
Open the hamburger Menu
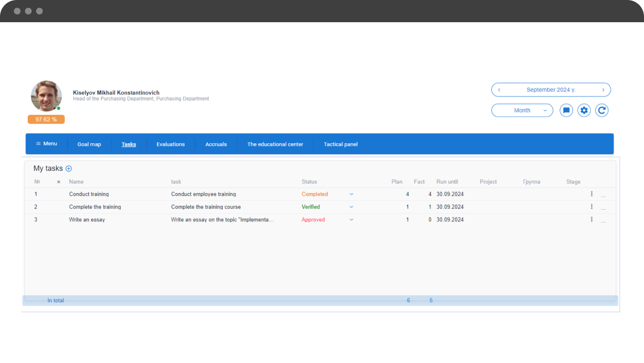click(x=47, y=144)
